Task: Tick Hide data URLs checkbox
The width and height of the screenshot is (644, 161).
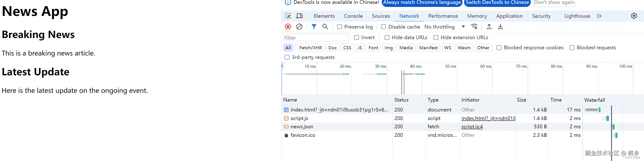Action: point(387,38)
